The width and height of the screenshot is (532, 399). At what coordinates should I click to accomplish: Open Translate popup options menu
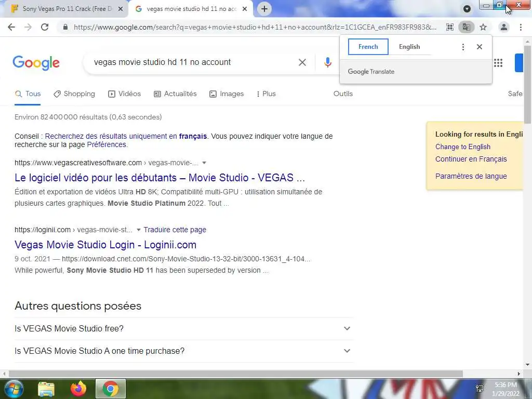[x=463, y=47]
